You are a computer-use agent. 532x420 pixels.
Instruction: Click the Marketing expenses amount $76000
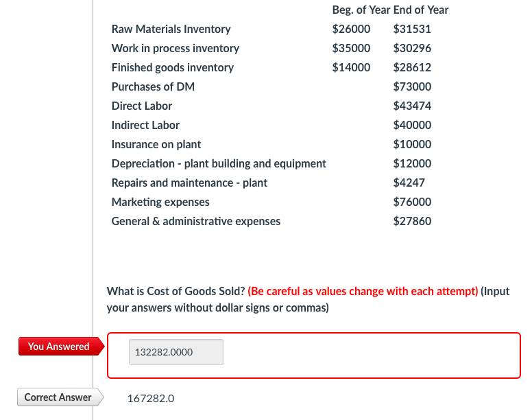tap(412, 202)
